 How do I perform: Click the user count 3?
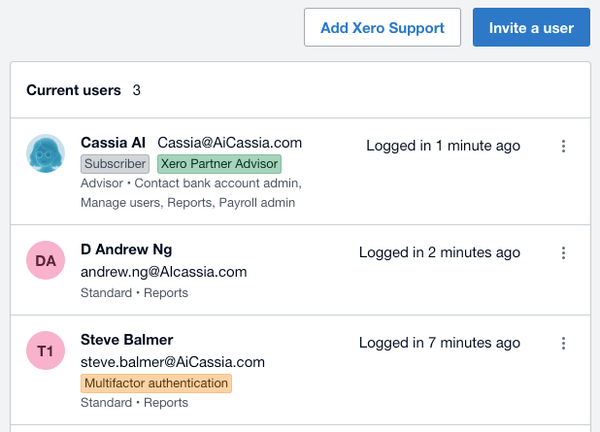pos(137,90)
